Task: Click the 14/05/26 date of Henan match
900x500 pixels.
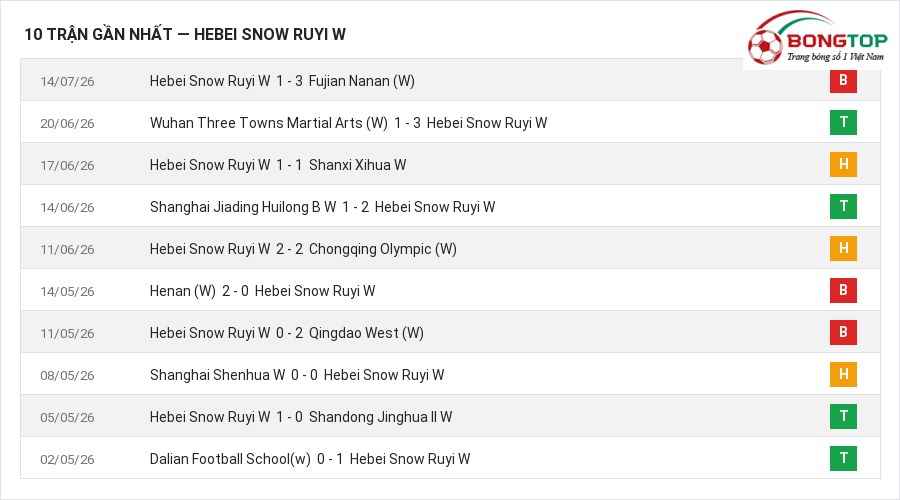Action: [67, 292]
